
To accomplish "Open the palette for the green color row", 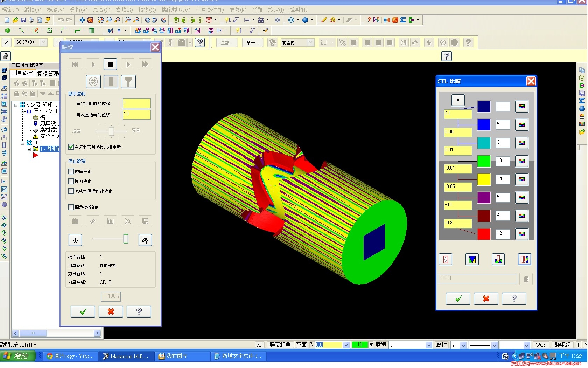I will [522, 161].
